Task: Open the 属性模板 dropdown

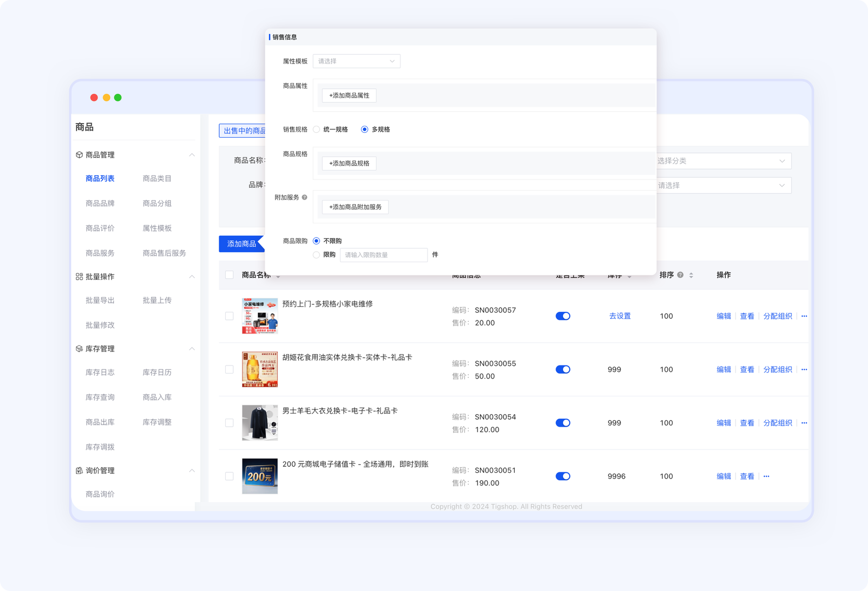Action: [356, 61]
